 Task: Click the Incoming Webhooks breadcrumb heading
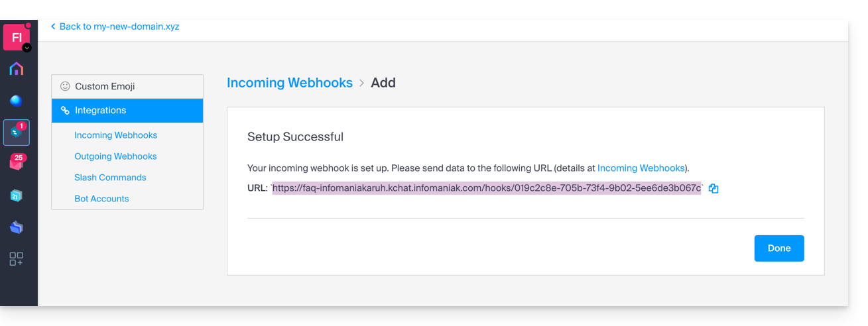290,83
